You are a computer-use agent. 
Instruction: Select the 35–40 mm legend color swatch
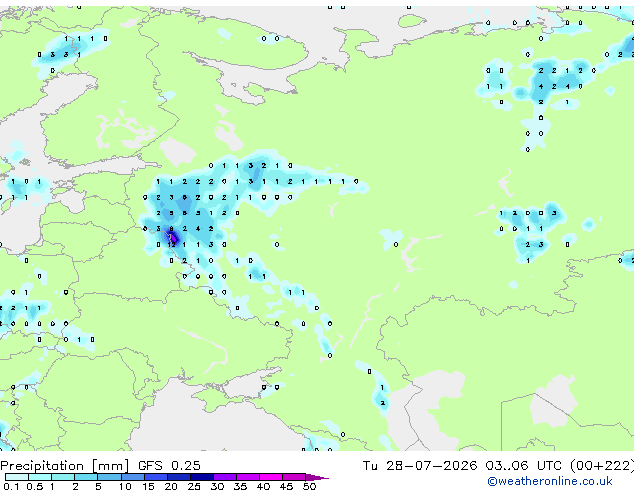click(x=247, y=477)
